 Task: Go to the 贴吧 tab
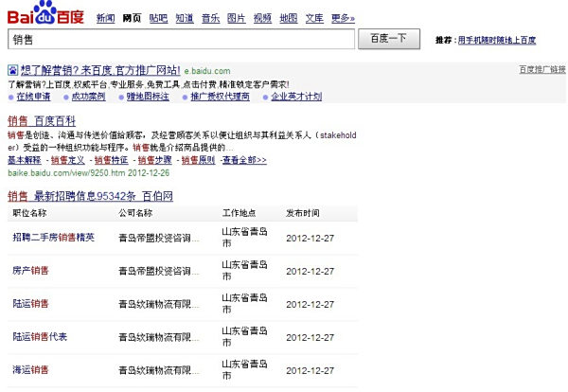158,18
